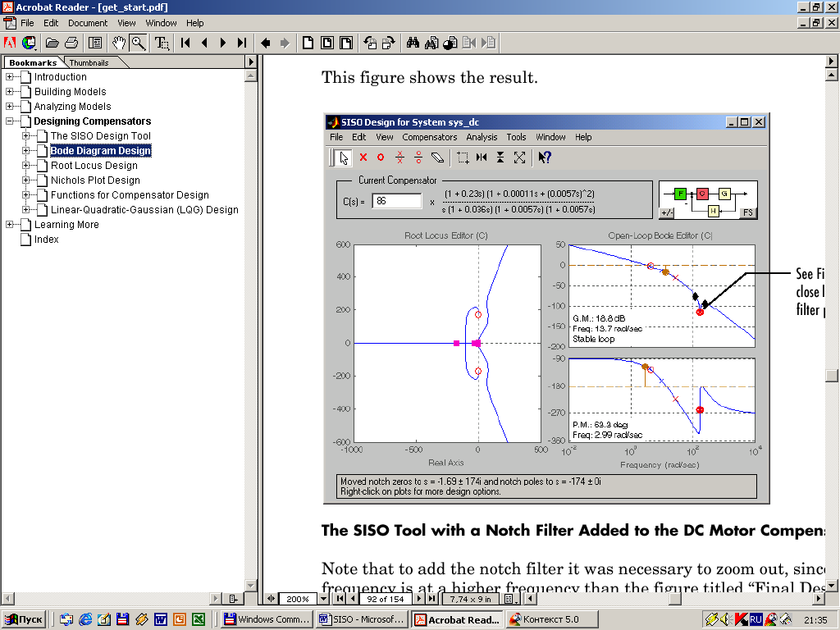Viewport: 840px width, 630px height.
Task: Open the Document menu
Action: tap(87, 23)
